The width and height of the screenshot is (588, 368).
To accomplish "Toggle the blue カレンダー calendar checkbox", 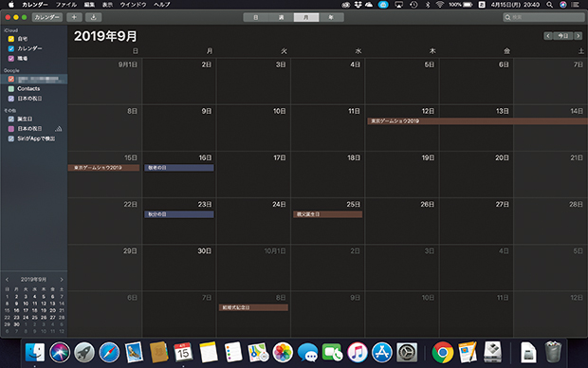I will [10, 48].
